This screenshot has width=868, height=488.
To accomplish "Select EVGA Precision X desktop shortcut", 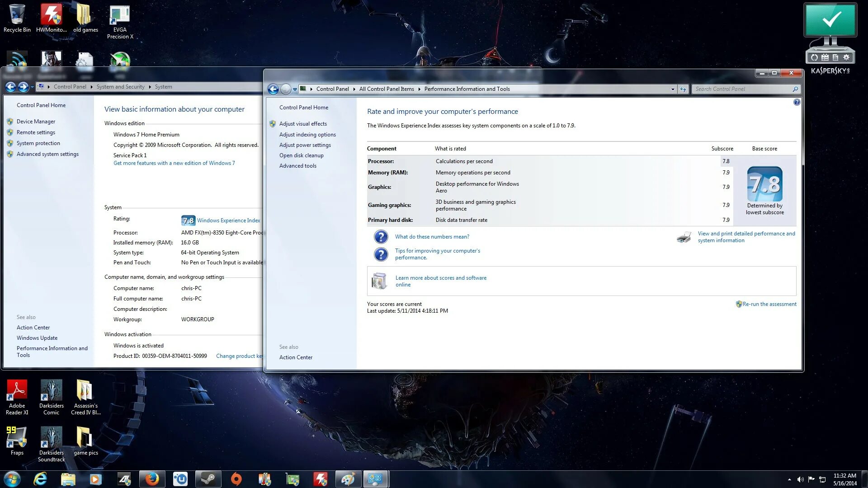I will (120, 22).
